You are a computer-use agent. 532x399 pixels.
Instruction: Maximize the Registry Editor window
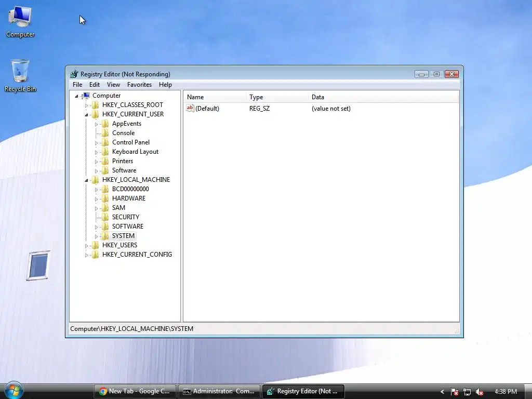click(436, 74)
